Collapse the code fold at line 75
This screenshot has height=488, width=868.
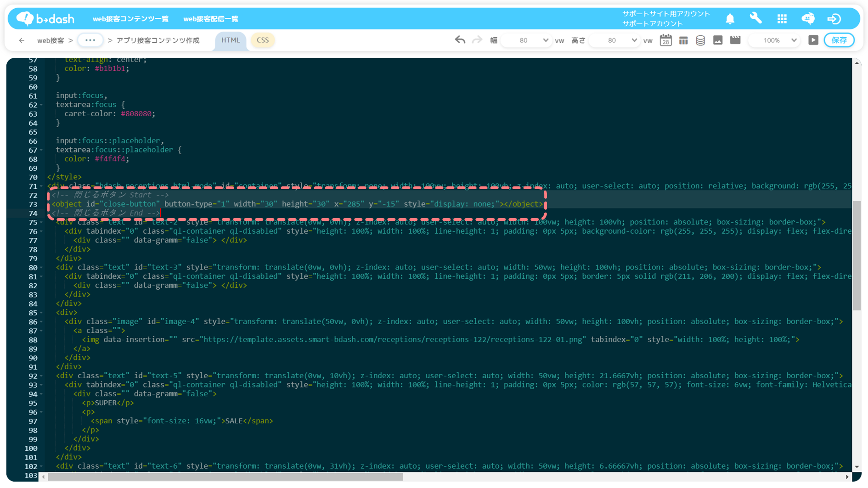41,222
